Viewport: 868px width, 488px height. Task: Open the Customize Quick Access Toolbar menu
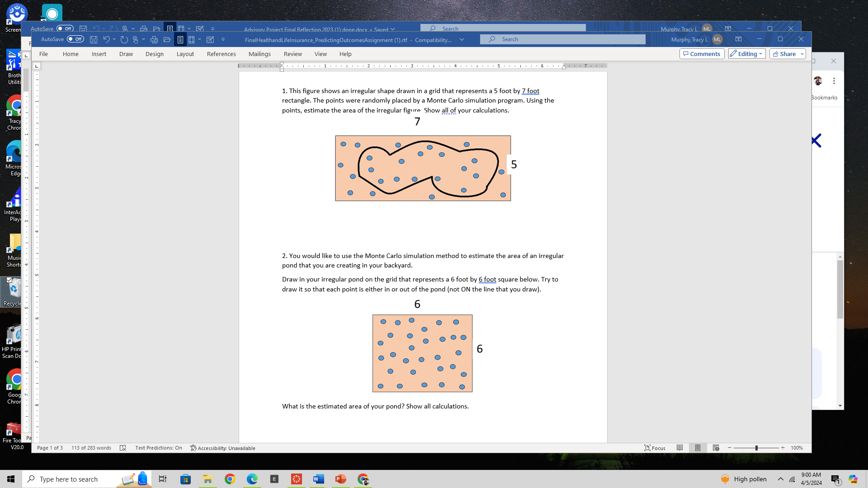coord(223,39)
